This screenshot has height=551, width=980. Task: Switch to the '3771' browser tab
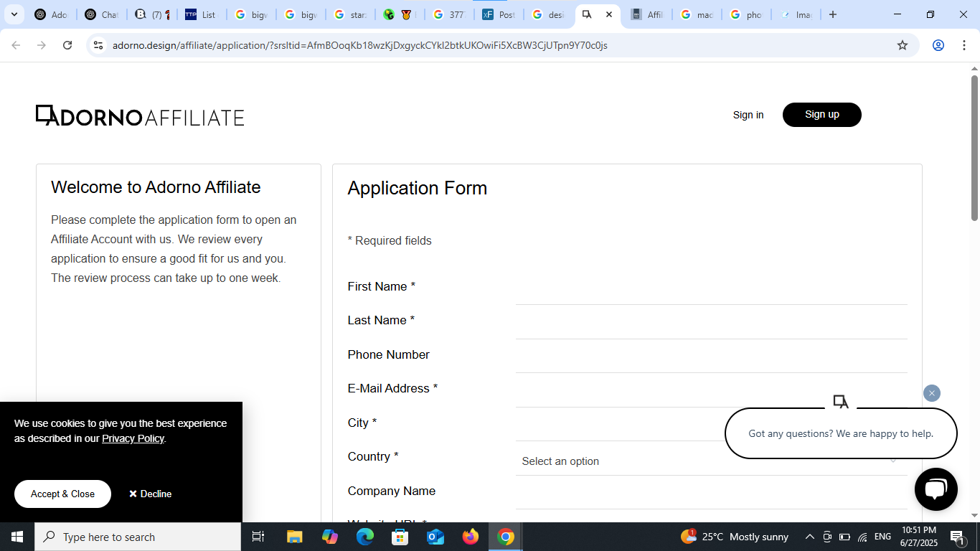tap(450, 14)
